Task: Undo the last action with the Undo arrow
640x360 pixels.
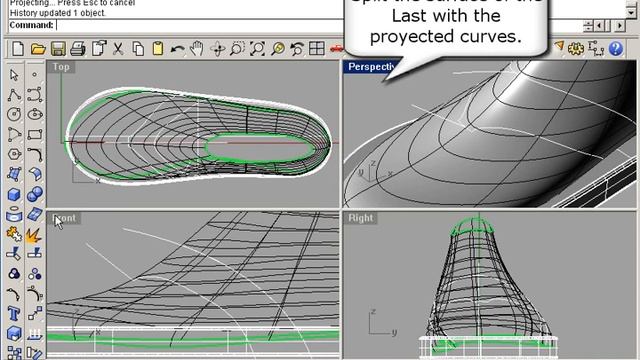Action: (x=178, y=49)
